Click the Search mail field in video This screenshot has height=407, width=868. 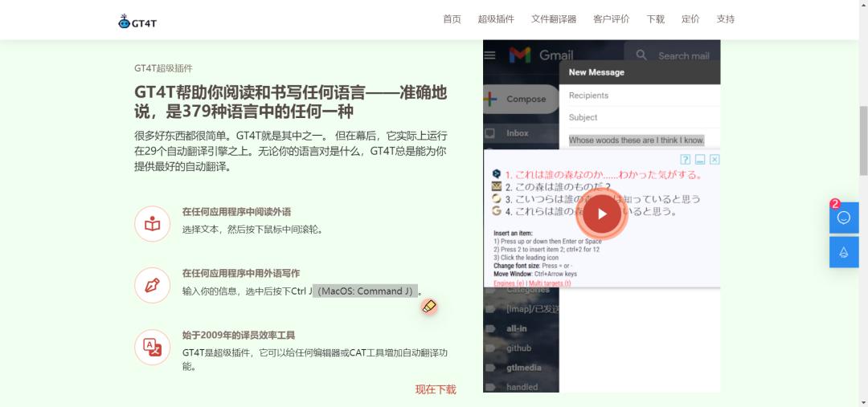pyautogui.click(x=672, y=55)
